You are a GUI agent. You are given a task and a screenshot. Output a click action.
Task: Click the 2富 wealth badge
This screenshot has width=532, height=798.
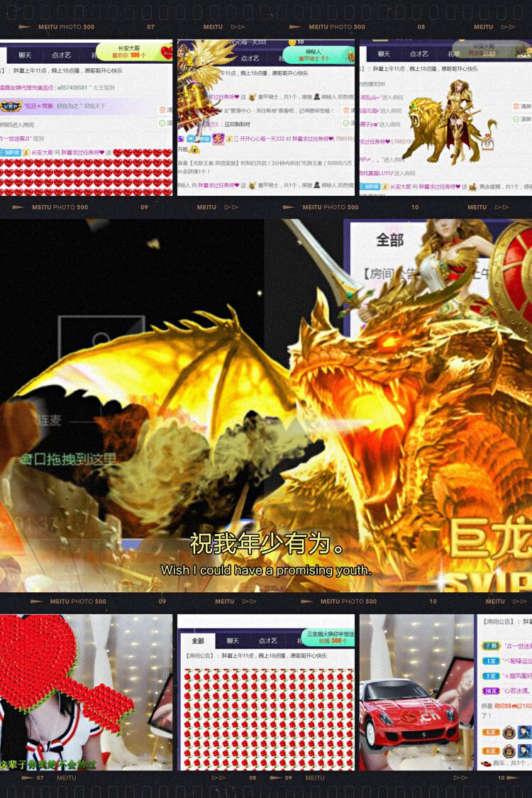point(492,676)
